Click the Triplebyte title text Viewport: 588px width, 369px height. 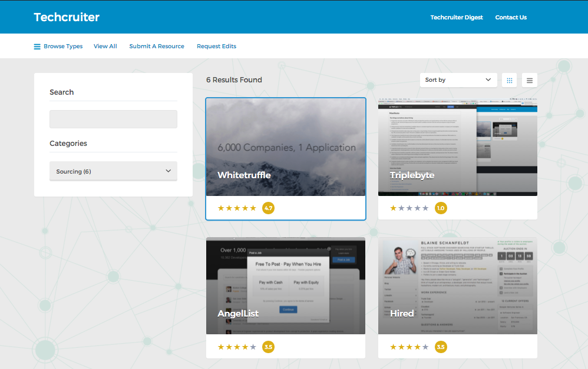tap(412, 175)
